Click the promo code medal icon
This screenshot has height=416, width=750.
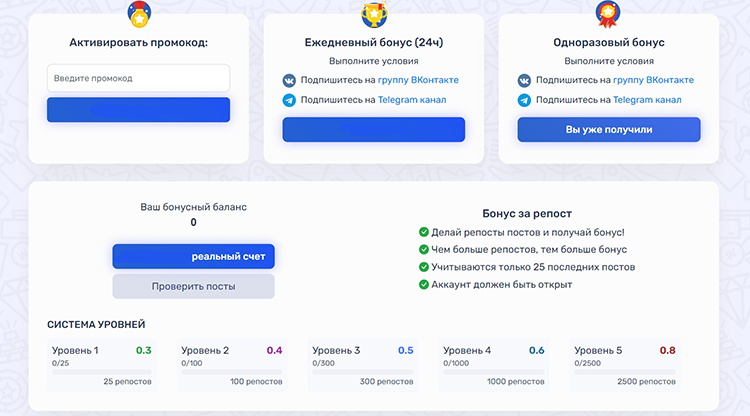[x=138, y=15]
